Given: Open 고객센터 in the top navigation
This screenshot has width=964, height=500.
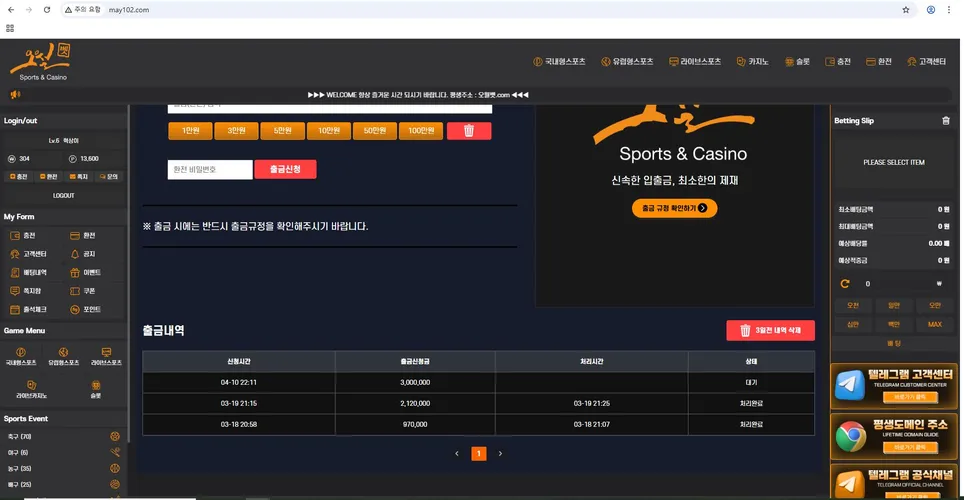Looking at the screenshot, I should [926, 62].
